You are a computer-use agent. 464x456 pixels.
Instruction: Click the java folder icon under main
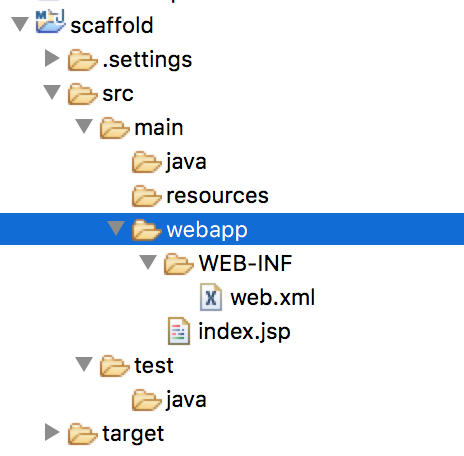[147, 162]
